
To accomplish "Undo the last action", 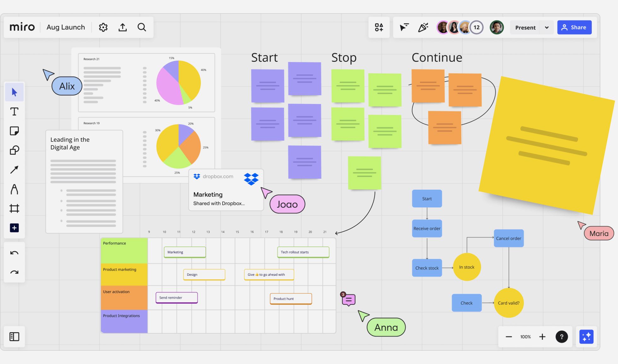I will click(x=14, y=253).
